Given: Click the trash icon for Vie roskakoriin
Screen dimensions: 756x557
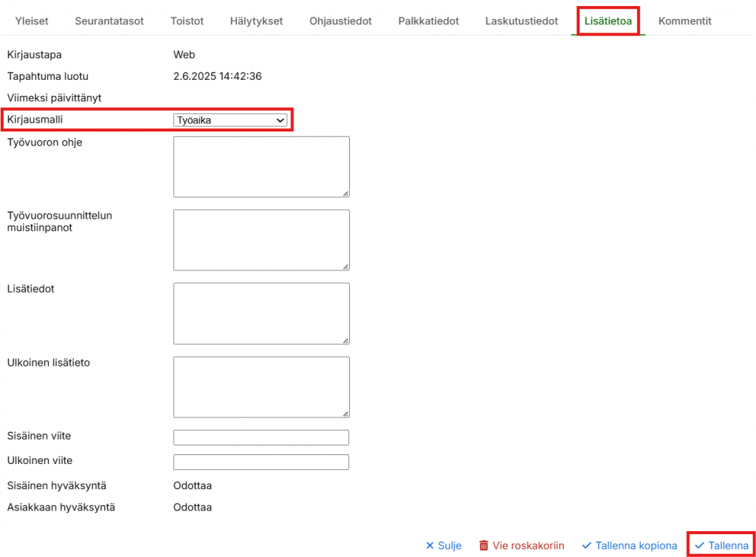Looking at the screenshot, I should pyautogui.click(x=484, y=545).
